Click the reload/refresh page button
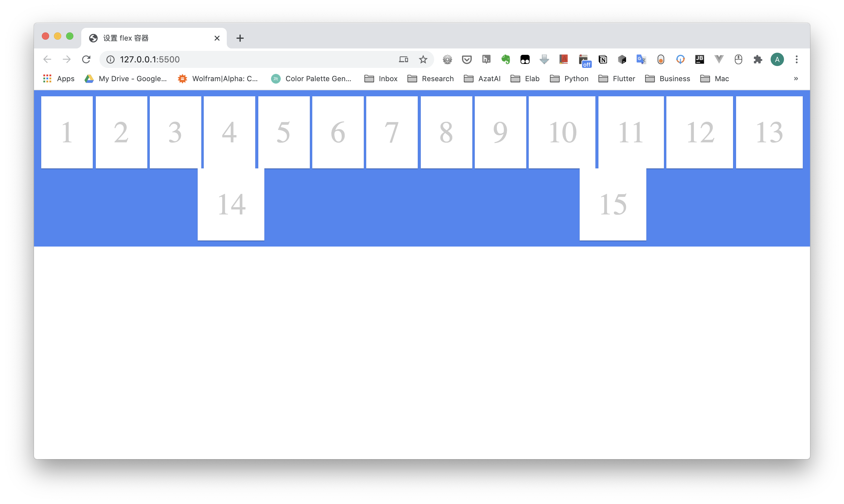 (86, 59)
